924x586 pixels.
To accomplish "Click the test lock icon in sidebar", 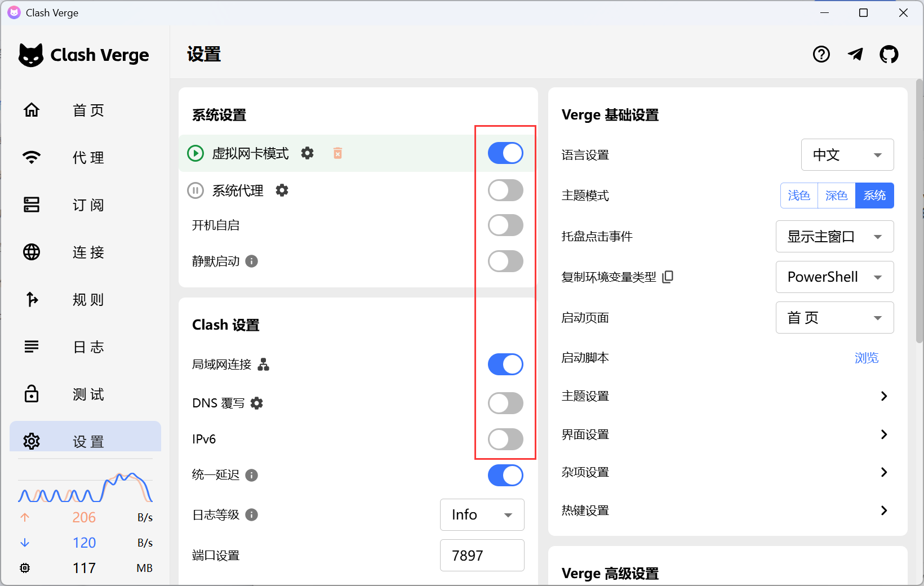I will (x=32, y=393).
